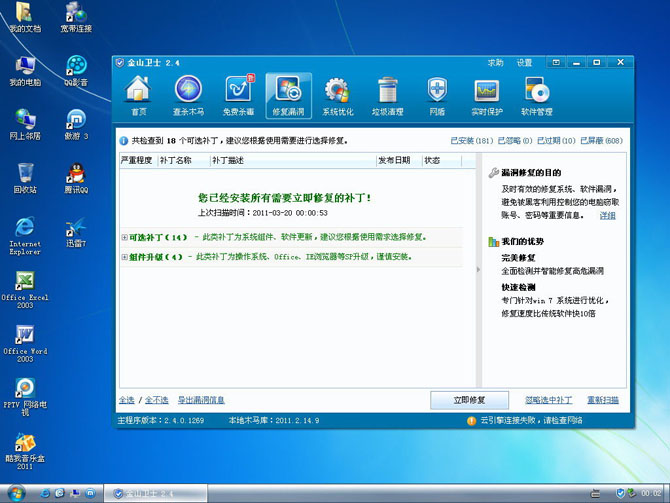Viewport: 670px width, 503px height.
Task: Open 系统优化 system optimization tool
Action: (338, 96)
